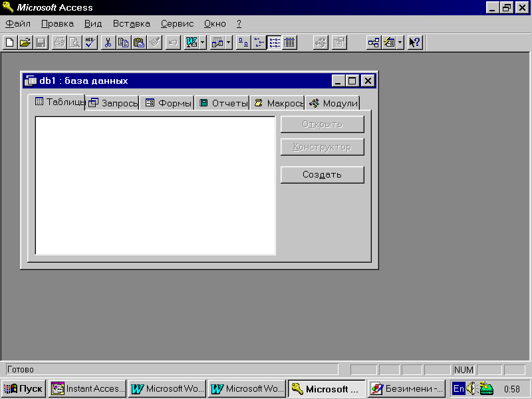Click the Office Links Word merge icon
Viewport: 532px width, 399px height.
coord(192,43)
